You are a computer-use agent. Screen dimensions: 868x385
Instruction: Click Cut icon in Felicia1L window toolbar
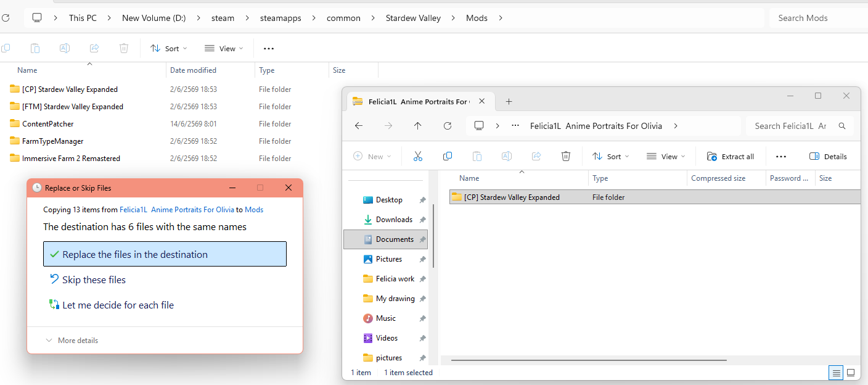[418, 157]
